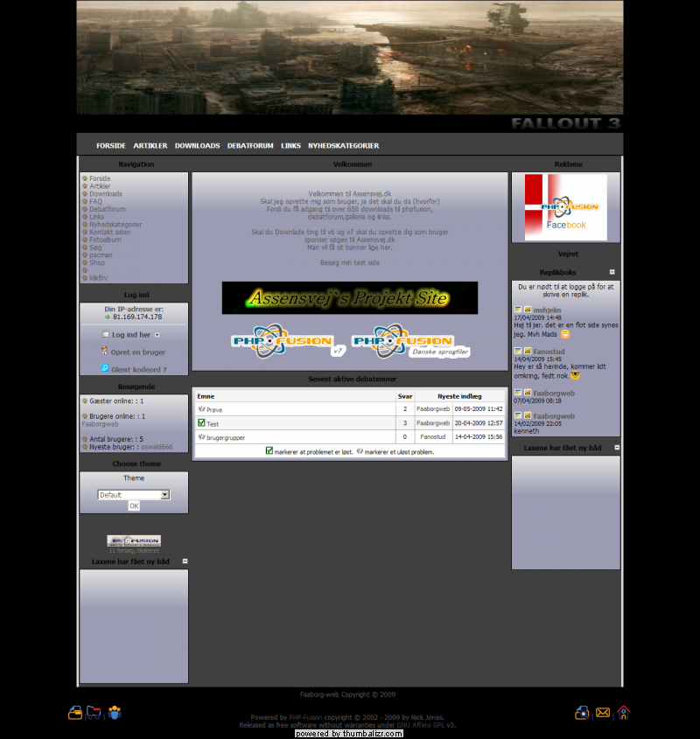The height and width of the screenshot is (739, 700).
Task: Click message icon of Faaborgweb 07/04/2009 post
Action: (528, 393)
